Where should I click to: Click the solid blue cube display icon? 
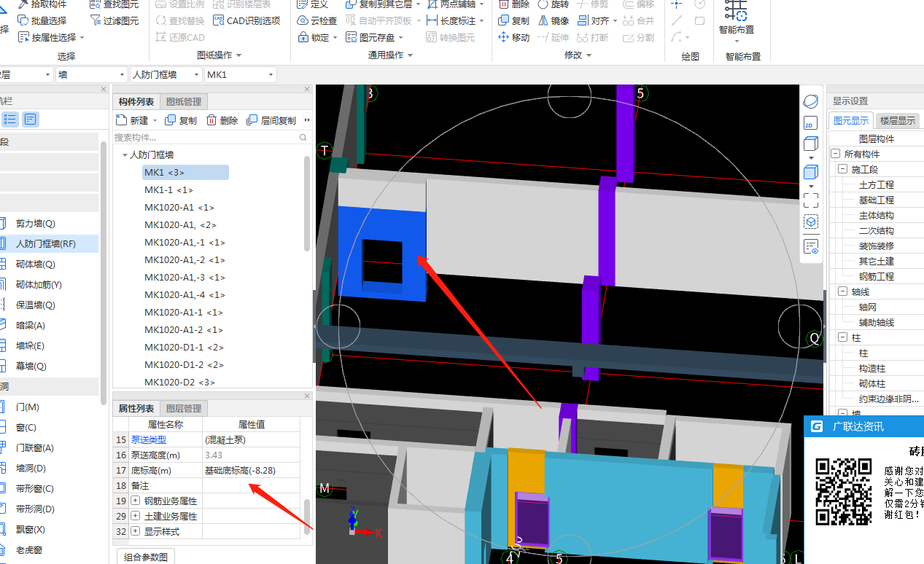[810, 173]
